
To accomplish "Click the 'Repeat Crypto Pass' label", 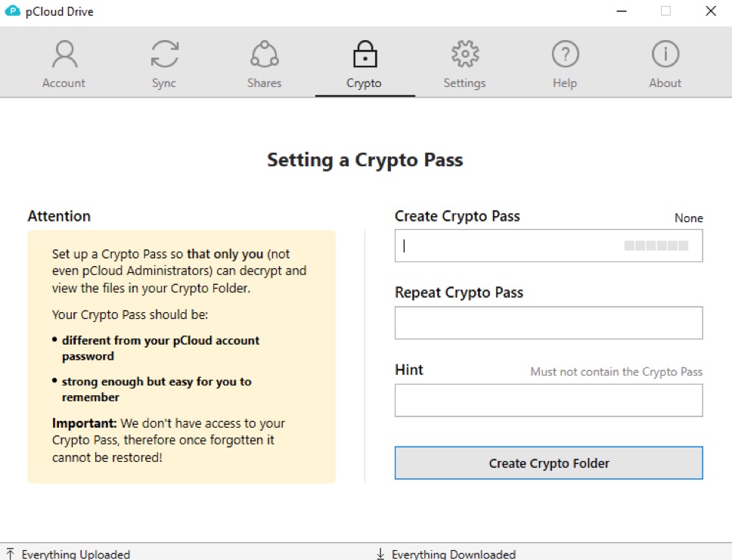I will click(459, 292).
